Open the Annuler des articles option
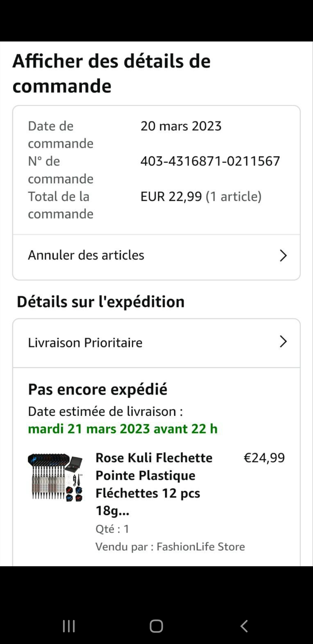Screen dimensions: 313x644 [86, 255]
